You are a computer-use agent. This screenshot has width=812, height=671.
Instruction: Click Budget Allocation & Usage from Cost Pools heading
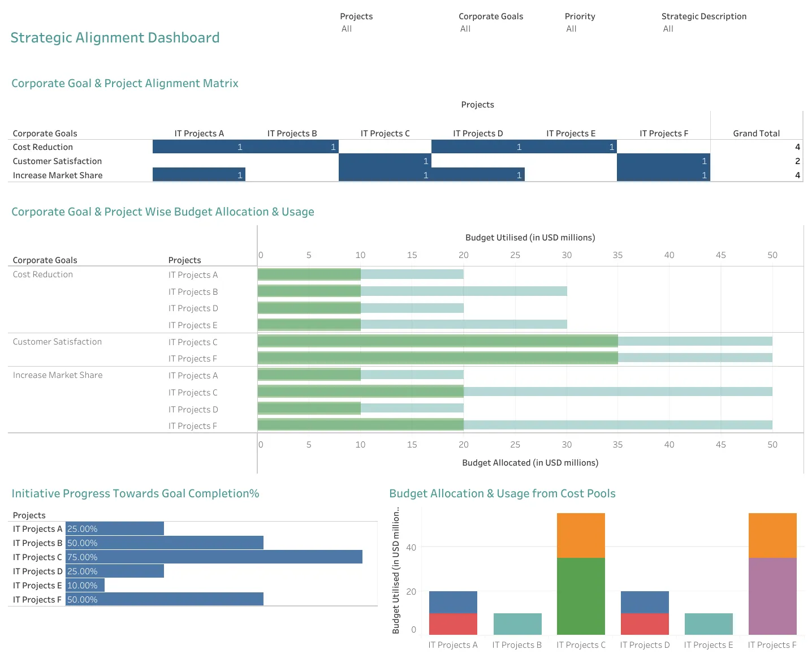[x=502, y=493]
